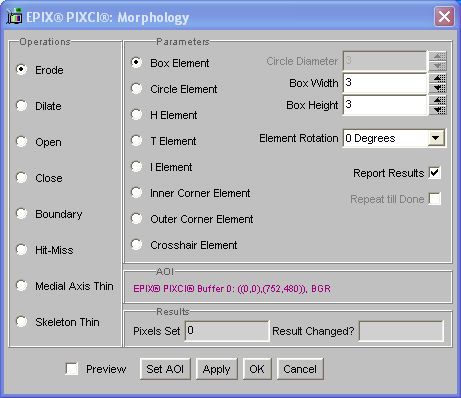Confirm with the OK button
The width and height of the screenshot is (461, 398).
(257, 369)
